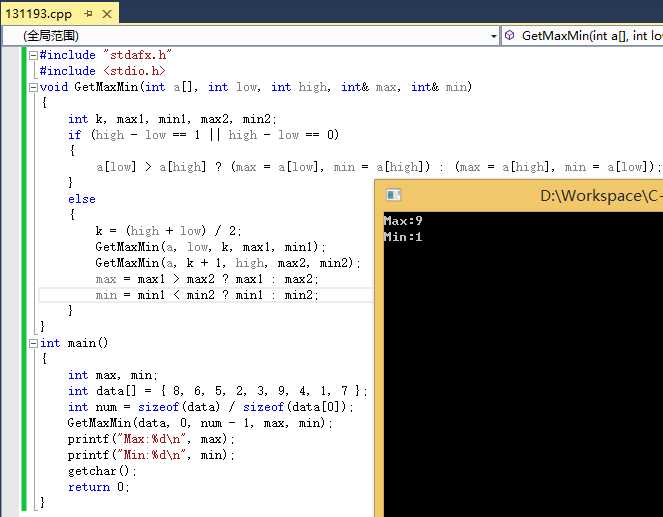Screen dimensions: 663x517
Task: Collapse the GetMaxMin function outline
Action: [33, 88]
